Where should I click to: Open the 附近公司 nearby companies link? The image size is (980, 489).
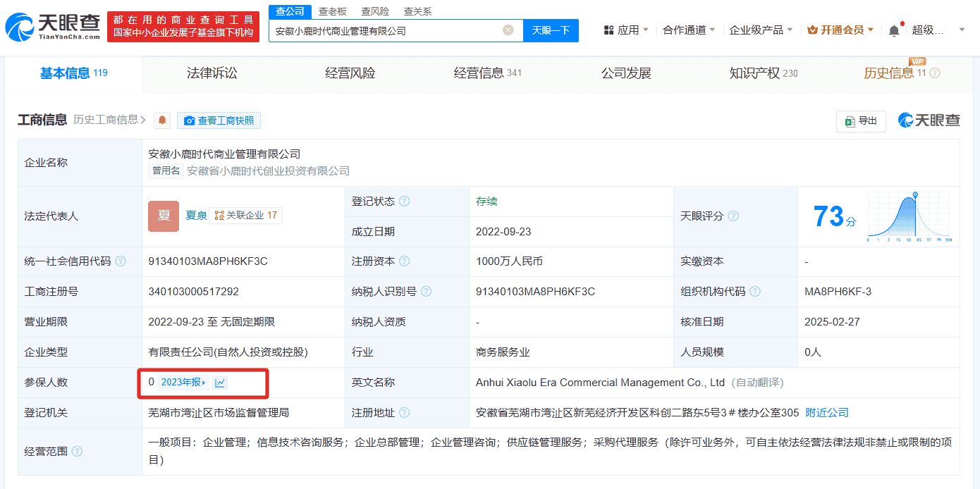tap(826, 411)
